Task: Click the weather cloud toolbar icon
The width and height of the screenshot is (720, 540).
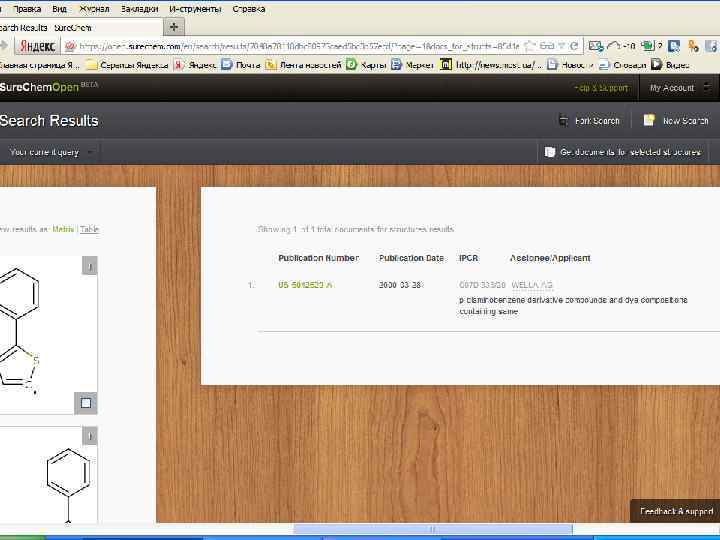Action: pos(621,46)
